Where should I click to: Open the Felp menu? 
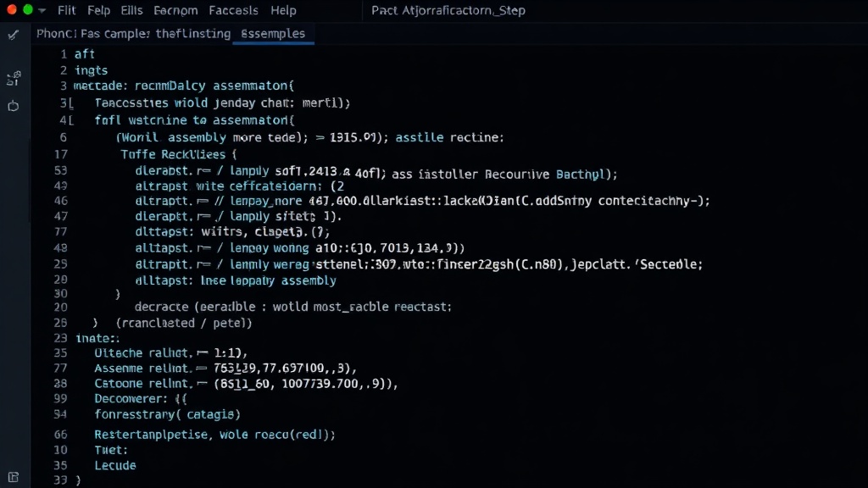tap(98, 10)
